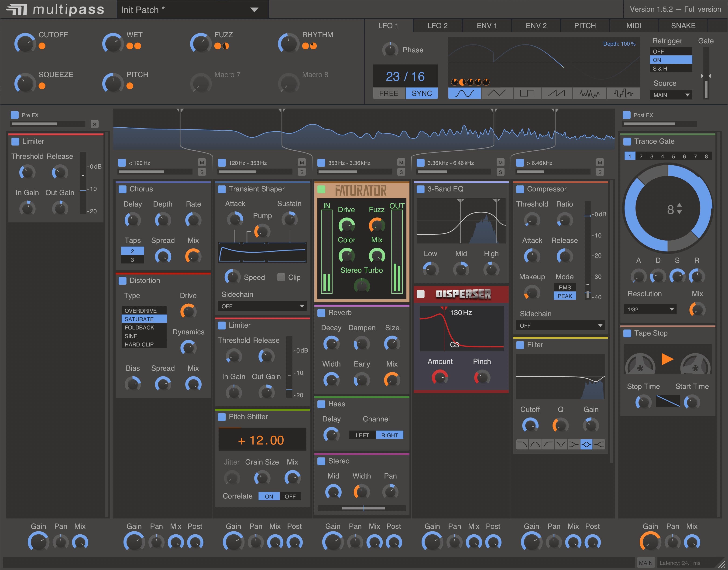
Task: Set the LFO rate mode to FREE
Action: coord(389,93)
